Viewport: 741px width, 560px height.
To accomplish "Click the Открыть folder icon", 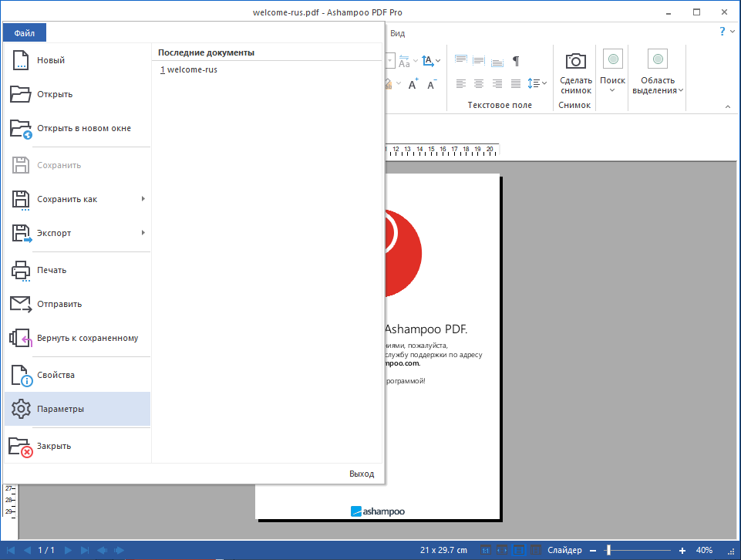I will click(20, 94).
